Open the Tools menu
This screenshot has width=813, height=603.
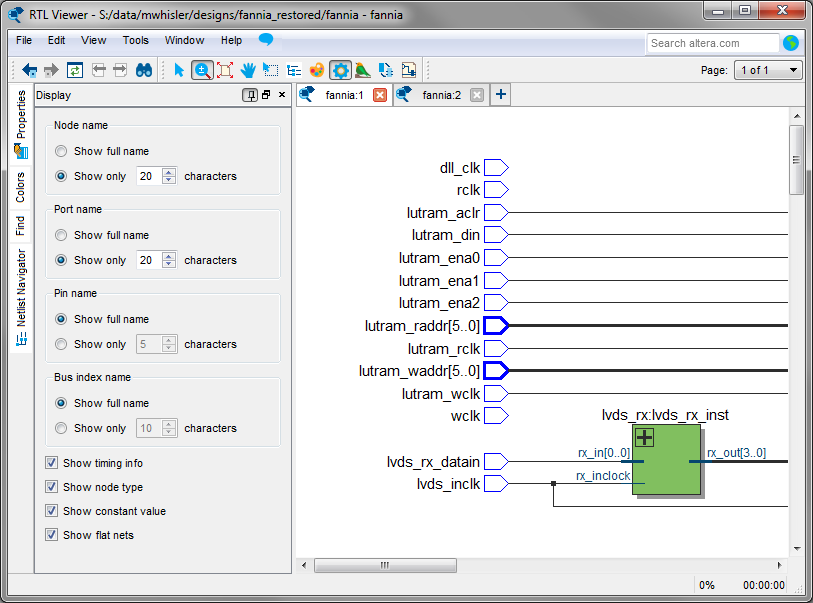[136, 41]
